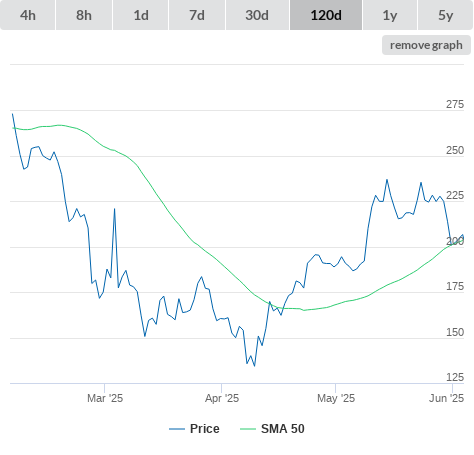Click the green SMA 50 legend swatch
The height and width of the screenshot is (455, 474).
point(248,429)
